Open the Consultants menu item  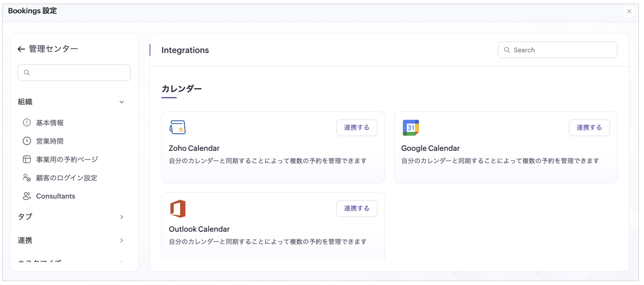pyautogui.click(x=55, y=196)
